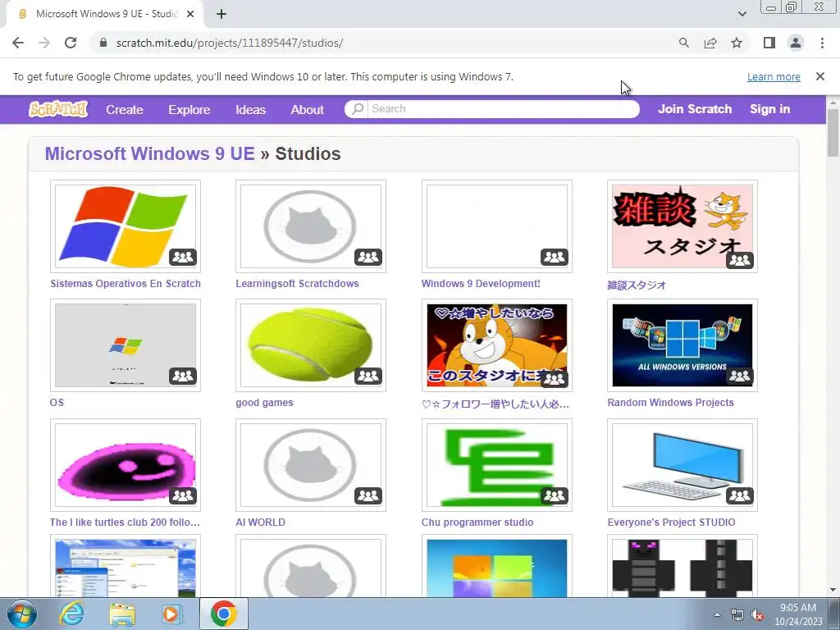Click the desktop computer studio thumbnail
This screenshot has height=630, width=840.
coord(682,464)
